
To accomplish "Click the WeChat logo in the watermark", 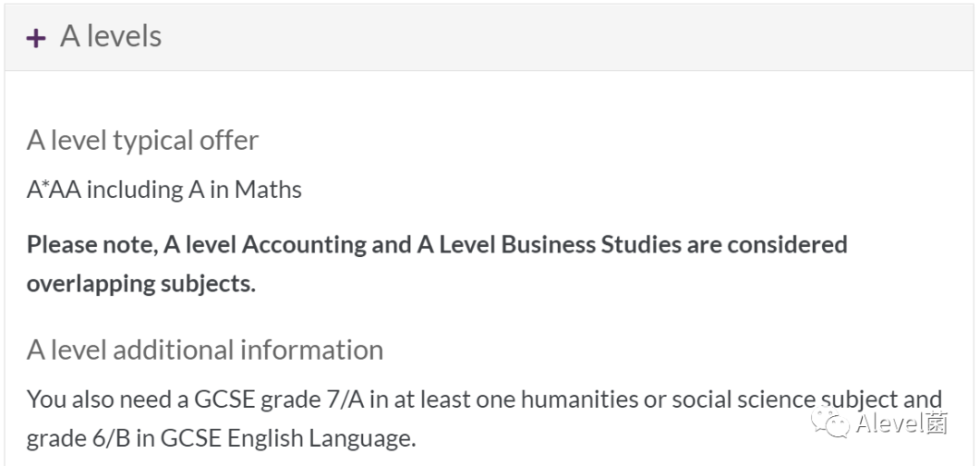I will (x=830, y=422).
